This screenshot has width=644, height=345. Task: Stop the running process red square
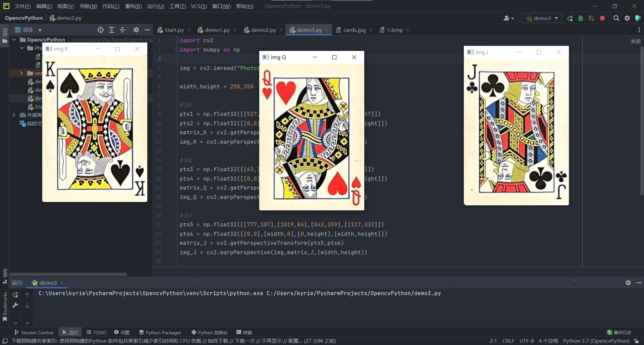[x=602, y=18]
